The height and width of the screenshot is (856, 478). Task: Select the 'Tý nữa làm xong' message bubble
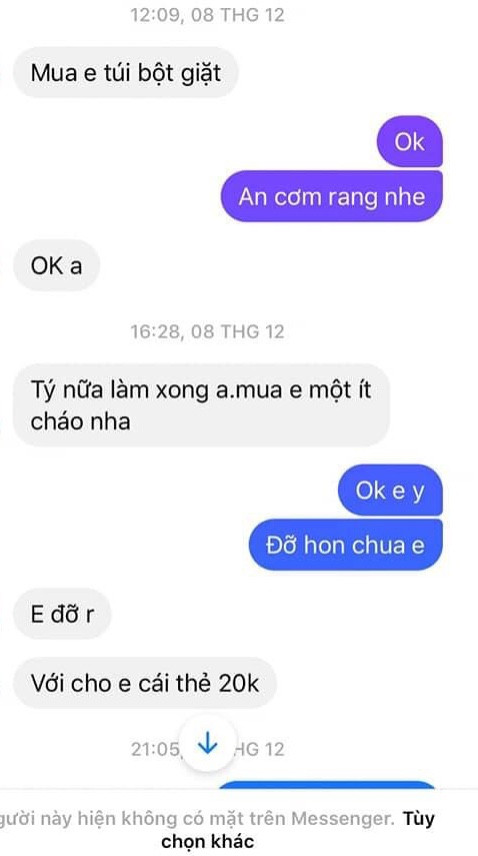201,405
